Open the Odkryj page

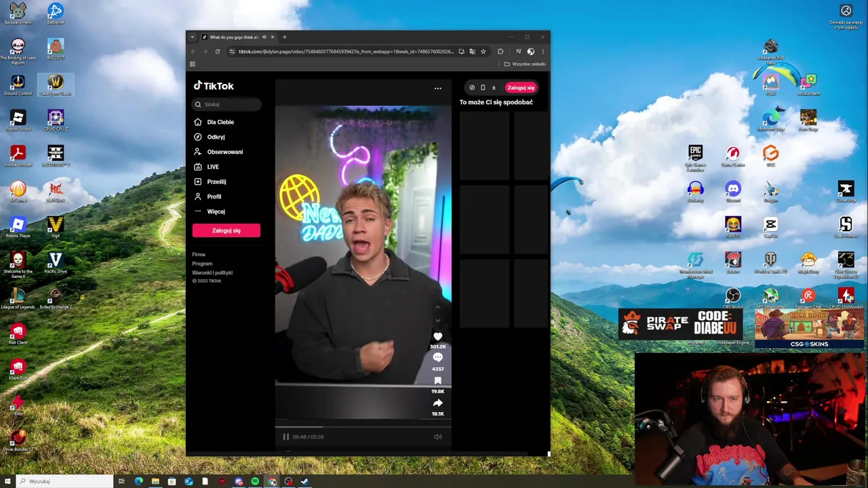(209, 137)
